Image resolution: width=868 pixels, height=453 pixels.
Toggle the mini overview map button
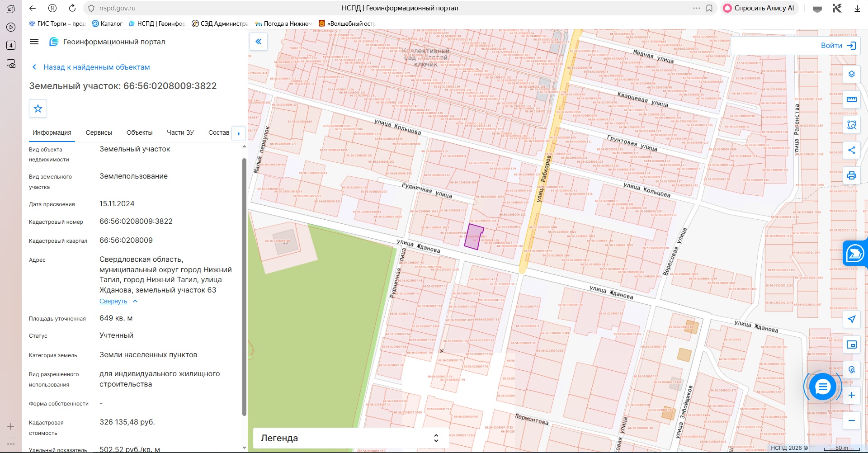851,344
